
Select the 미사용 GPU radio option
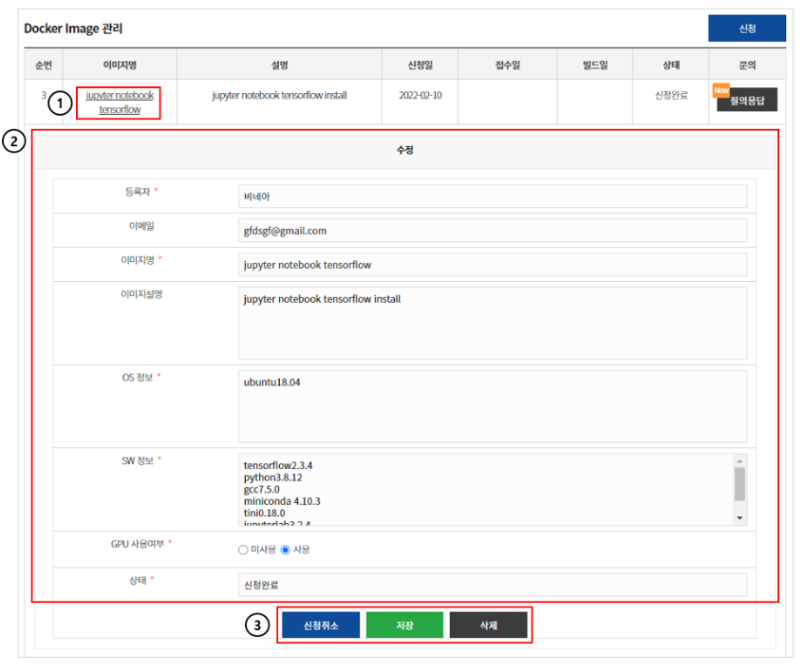click(243, 550)
